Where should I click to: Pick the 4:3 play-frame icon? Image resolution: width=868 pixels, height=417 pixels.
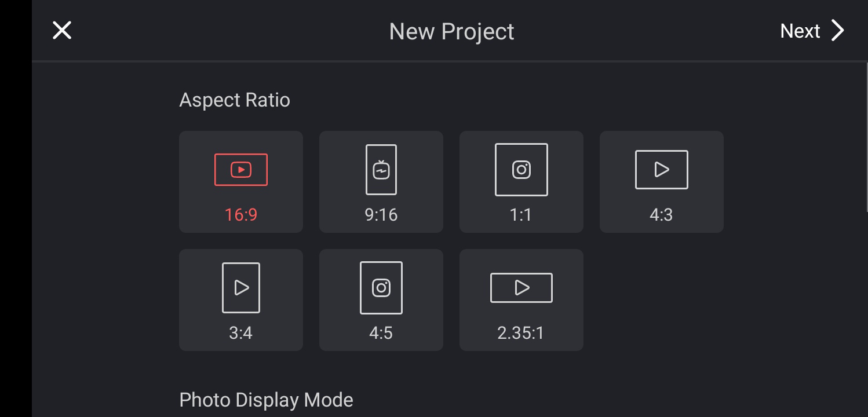pos(662,170)
